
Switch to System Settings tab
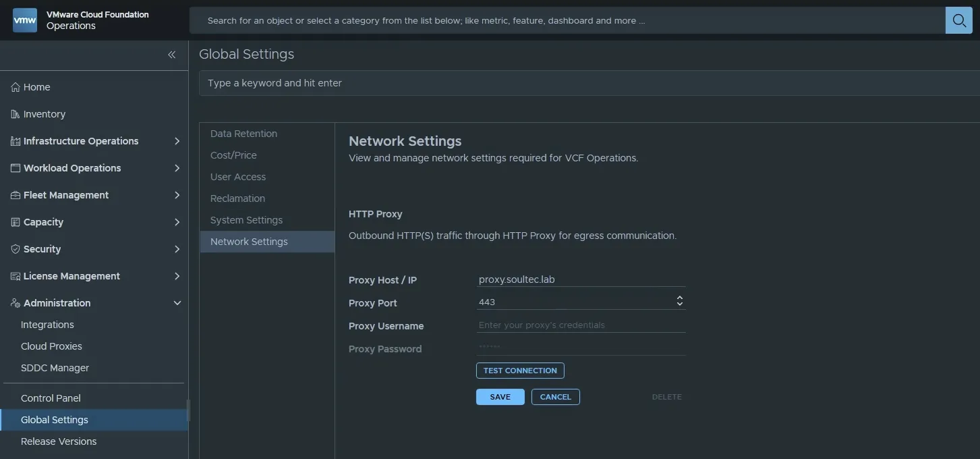pos(267,220)
